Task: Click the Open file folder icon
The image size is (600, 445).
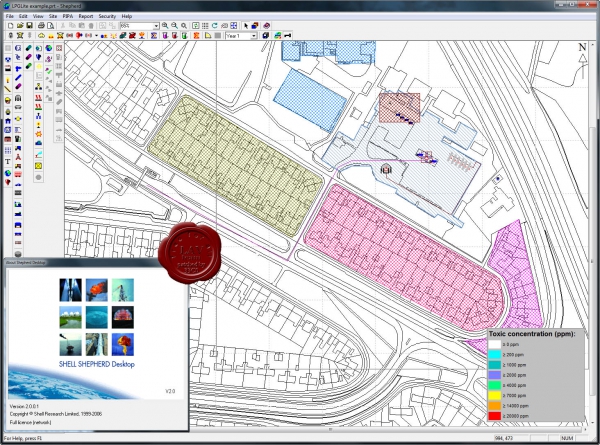Action: coord(20,26)
